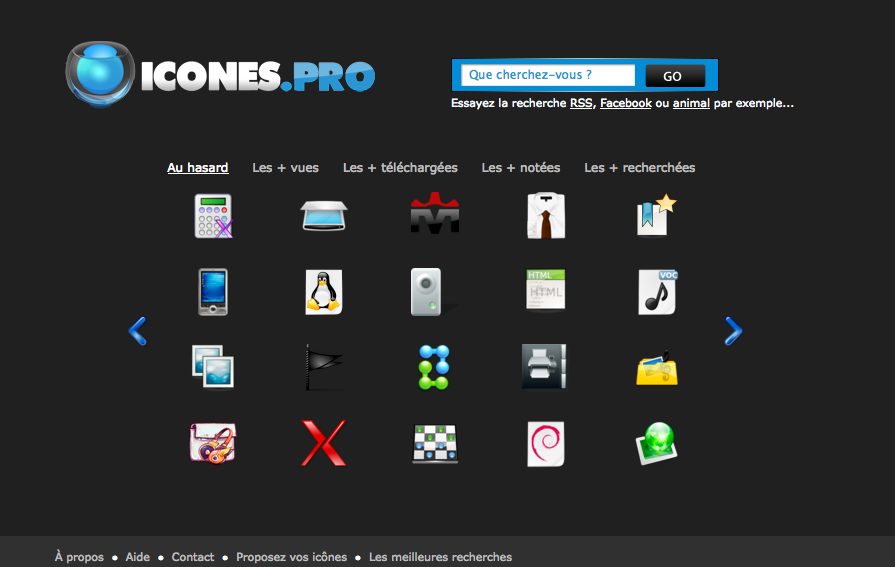Show next icons with right arrow
The width and height of the screenshot is (895, 567).
tap(733, 331)
